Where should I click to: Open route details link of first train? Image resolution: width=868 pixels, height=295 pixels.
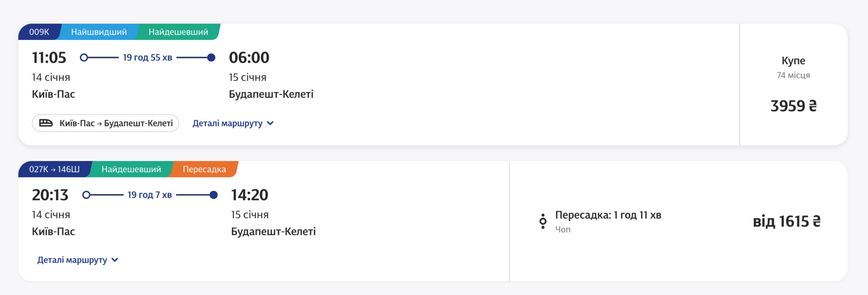[227, 123]
